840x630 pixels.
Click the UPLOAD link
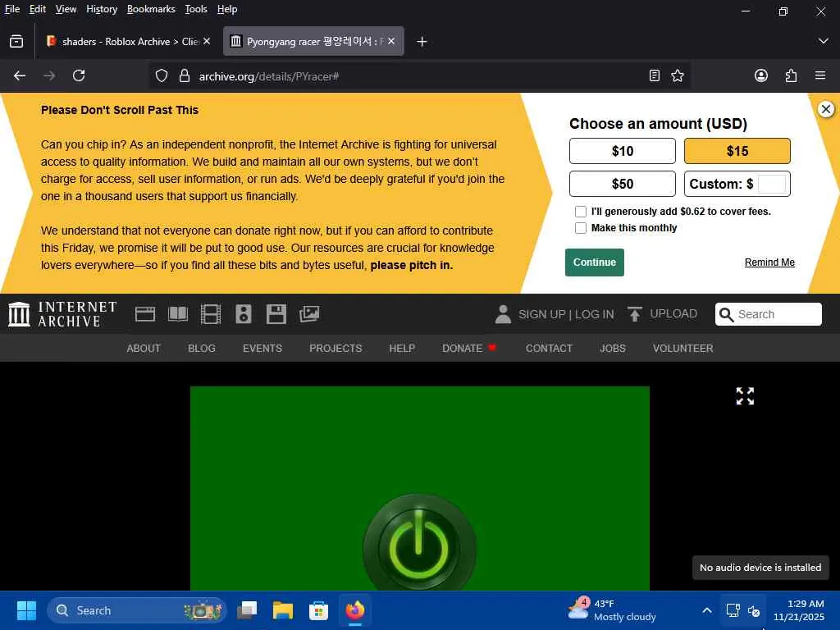pos(673,314)
